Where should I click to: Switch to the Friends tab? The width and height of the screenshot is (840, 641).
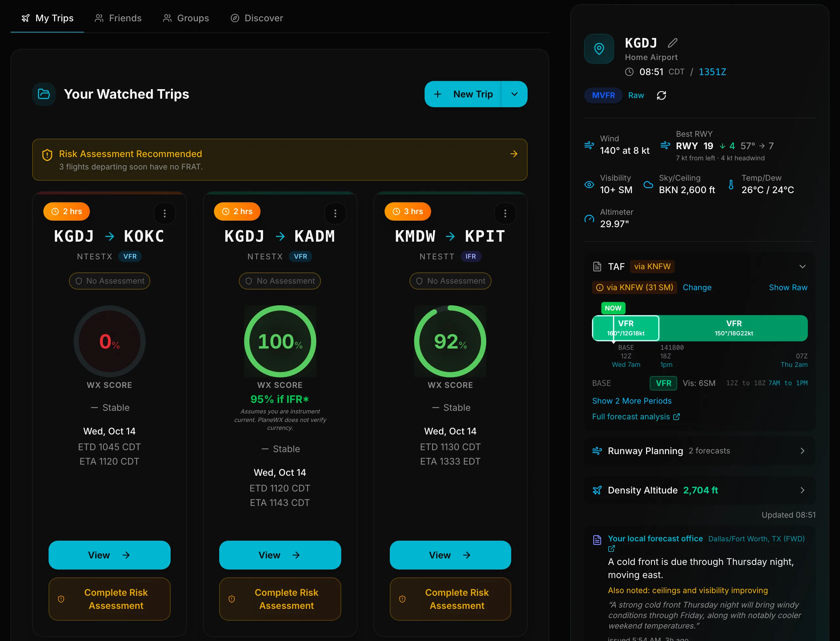click(118, 18)
